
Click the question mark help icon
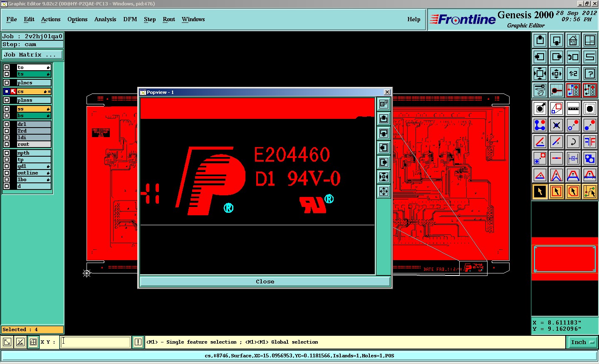click(x=590, y=74)
